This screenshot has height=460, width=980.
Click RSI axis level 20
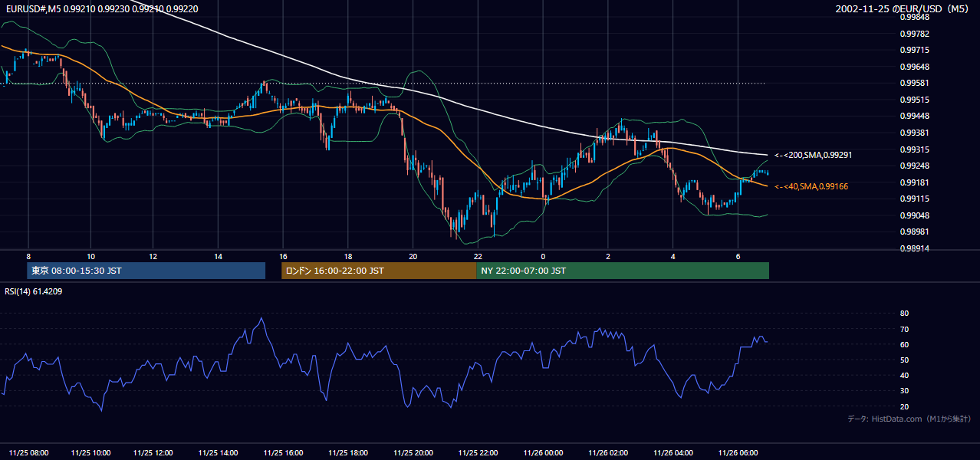pyautogui.click(x=904, y=406)
